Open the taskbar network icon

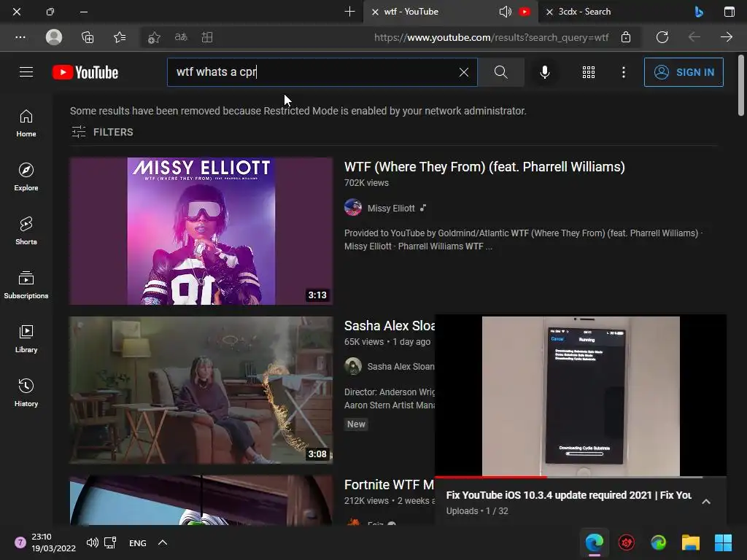point(110,542)
